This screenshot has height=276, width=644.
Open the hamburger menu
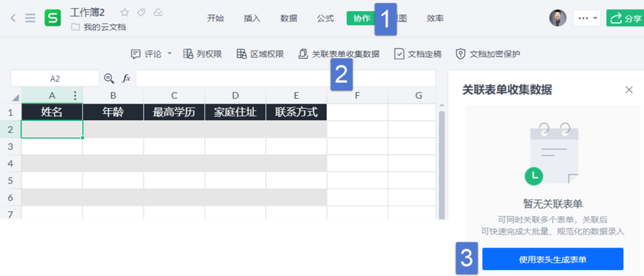(30, 18)
